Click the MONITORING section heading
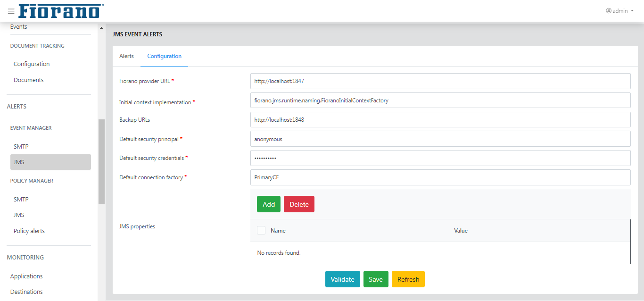Image resolution: width=644 pixels, height=301 pixels. tap(25, 258)
